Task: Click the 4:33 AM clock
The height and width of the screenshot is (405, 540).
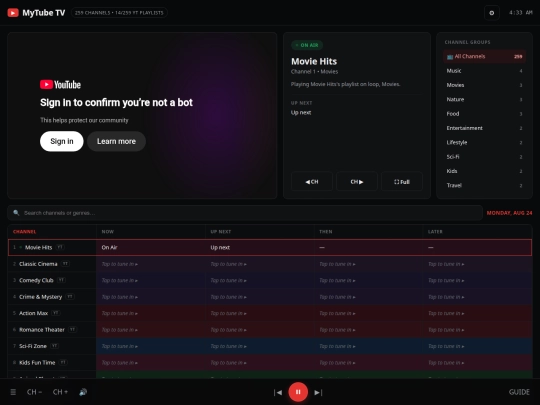Action: click(521, 13)
